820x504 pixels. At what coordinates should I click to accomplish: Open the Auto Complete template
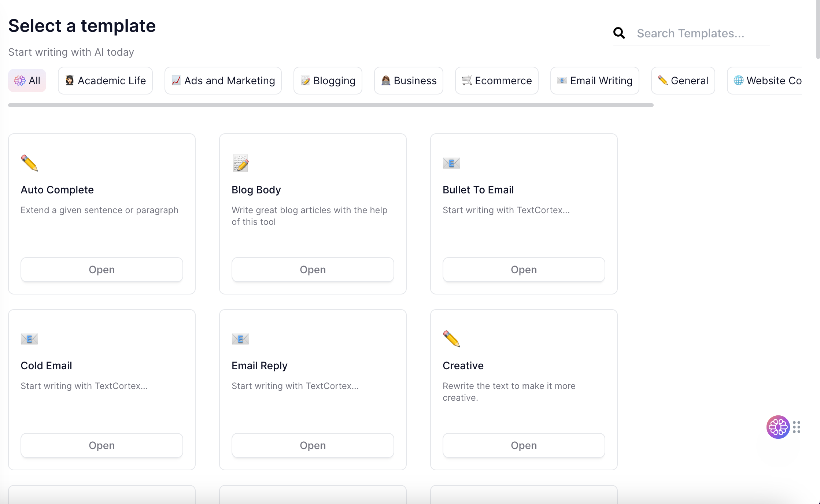tap(102, 270)
